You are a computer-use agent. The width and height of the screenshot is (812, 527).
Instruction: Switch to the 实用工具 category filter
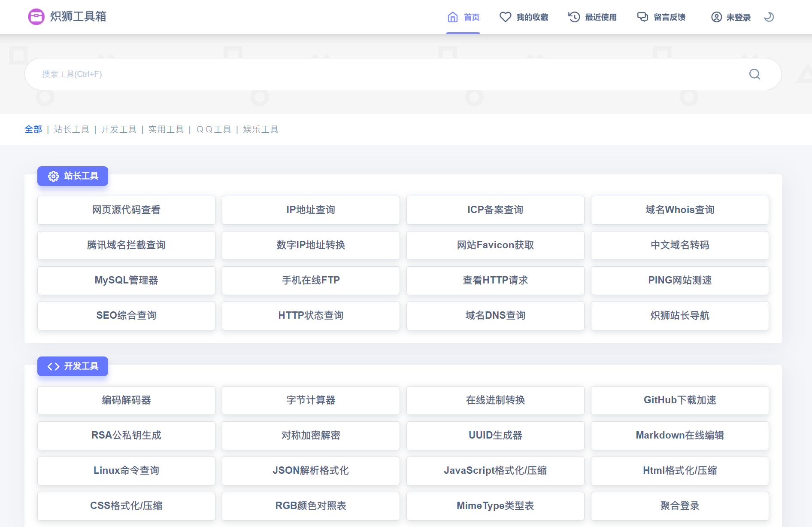[166, 129]
